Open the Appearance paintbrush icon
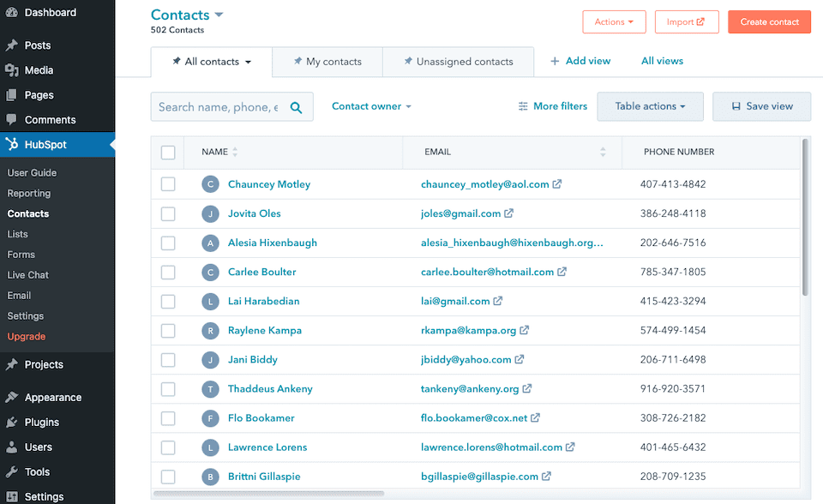This screenshot has width=823, height=504. 12,397
